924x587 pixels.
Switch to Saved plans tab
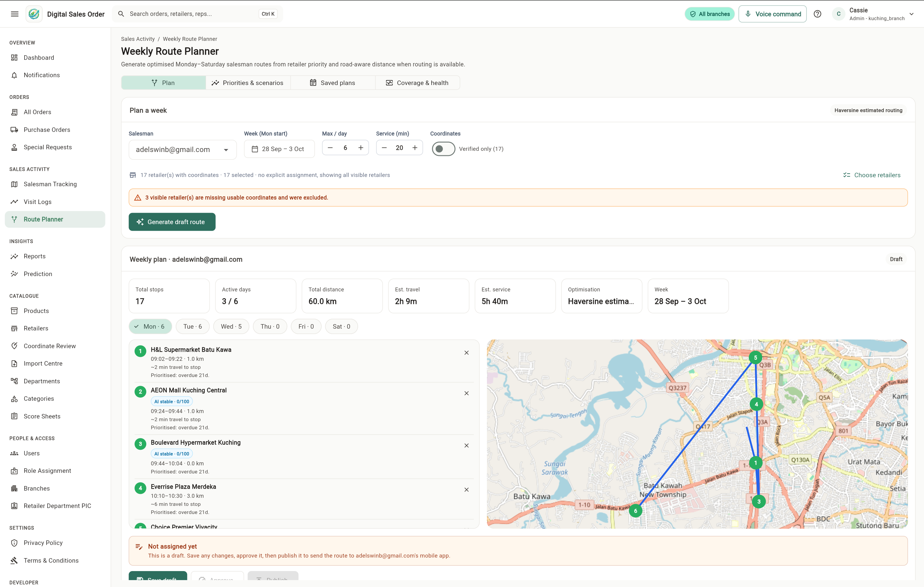tap(333, 83)
